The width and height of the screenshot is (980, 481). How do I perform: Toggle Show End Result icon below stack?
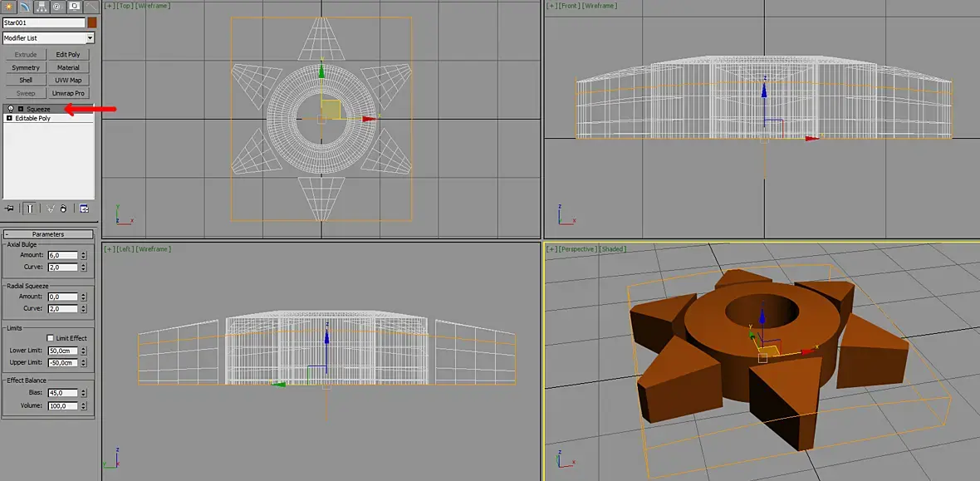pos(29,209)
